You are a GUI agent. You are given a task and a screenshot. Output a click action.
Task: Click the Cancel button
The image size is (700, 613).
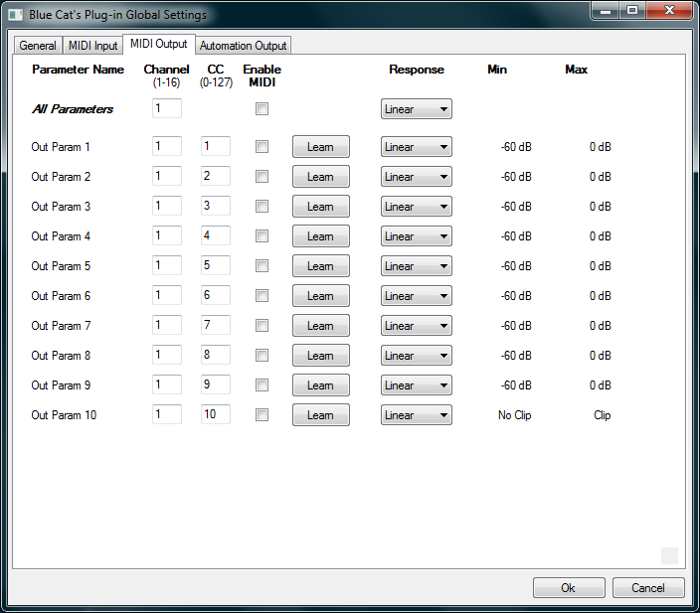(x=648, y=588)
